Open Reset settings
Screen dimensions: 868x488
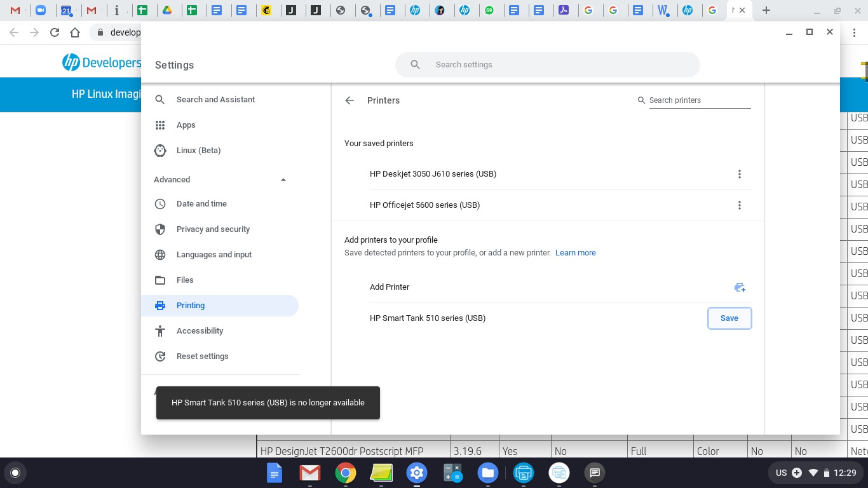pyautogui.click(x=202, y=356)
